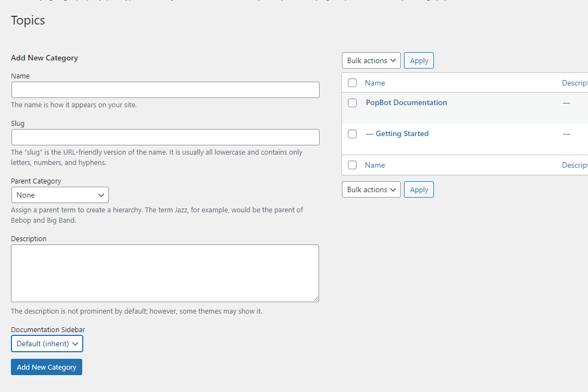Click the top Apply button
Viewport: 588px width, 392px height.
[x=419, y=60]
